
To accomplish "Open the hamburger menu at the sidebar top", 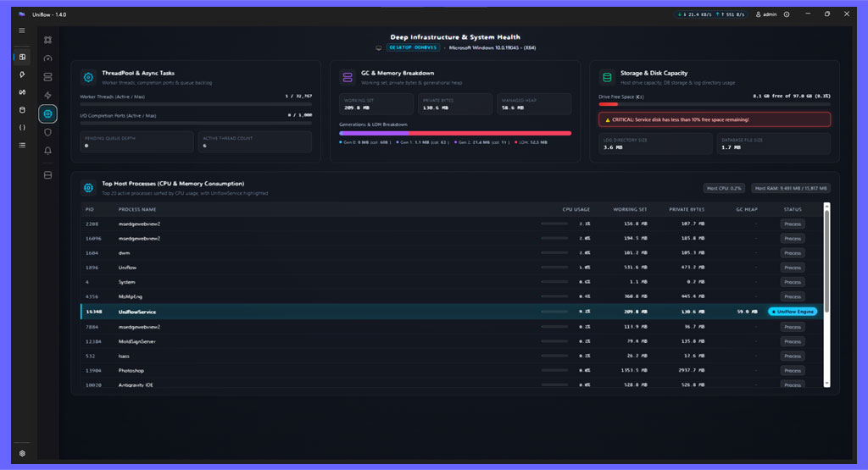I will tap(22, 31).
